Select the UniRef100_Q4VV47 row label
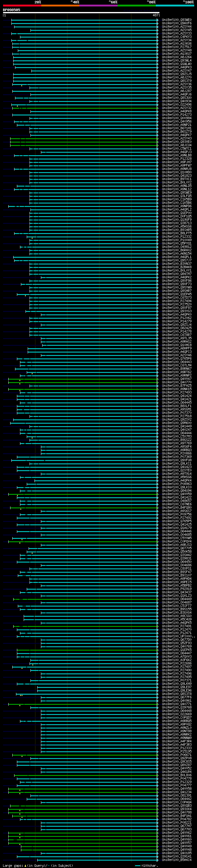197x868 pixels. click(177, 379)
